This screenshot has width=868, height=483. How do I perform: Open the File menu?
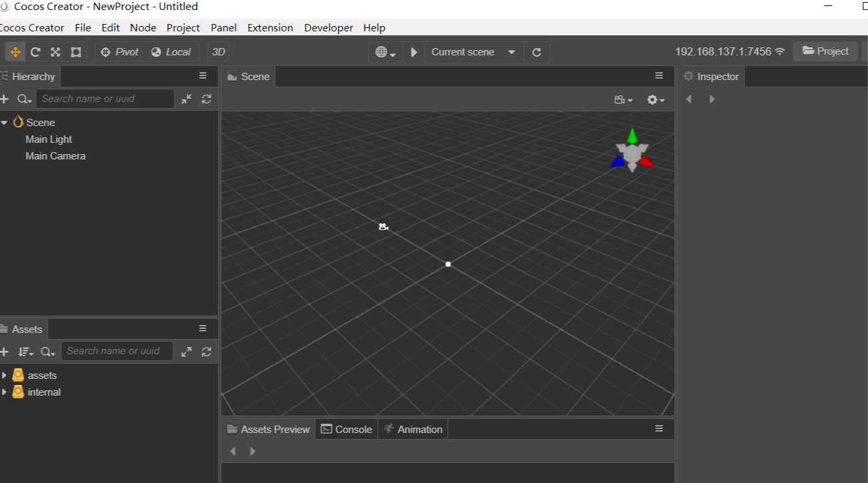83,27
